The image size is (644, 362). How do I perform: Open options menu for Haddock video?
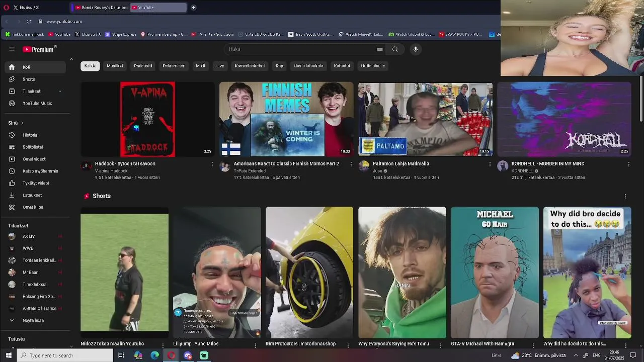pyautogui.click(x=212, y=164)
